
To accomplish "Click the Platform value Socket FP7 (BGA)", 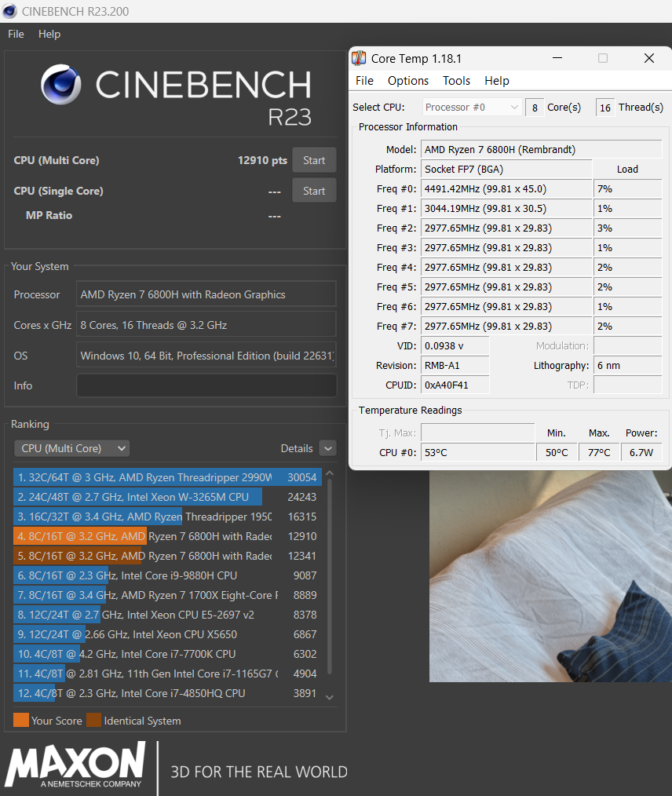I will pos(506,169).
